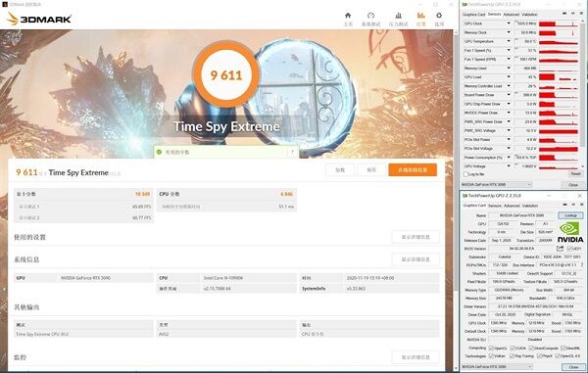Select Graphics Card tab in sensors window

tap(473, 15)
